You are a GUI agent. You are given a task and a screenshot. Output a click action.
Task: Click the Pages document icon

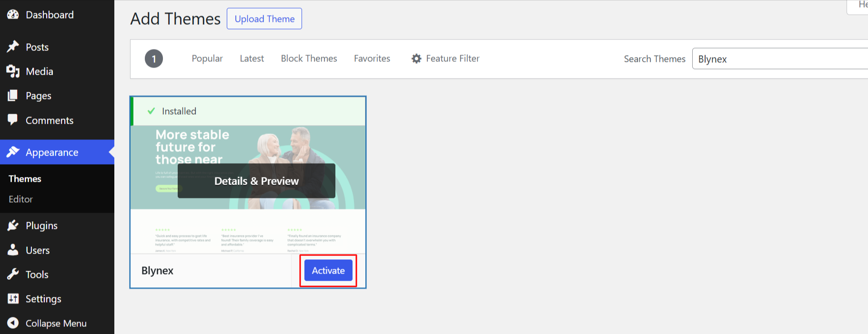point(13,96)
